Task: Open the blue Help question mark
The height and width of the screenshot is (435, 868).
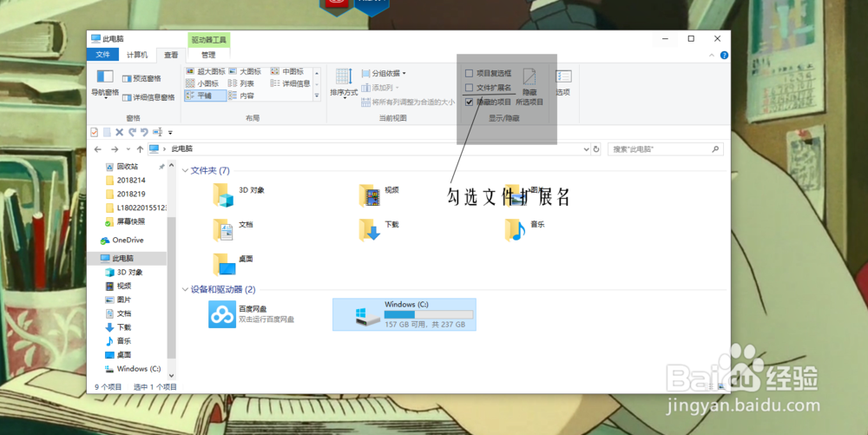Action: 724,56
